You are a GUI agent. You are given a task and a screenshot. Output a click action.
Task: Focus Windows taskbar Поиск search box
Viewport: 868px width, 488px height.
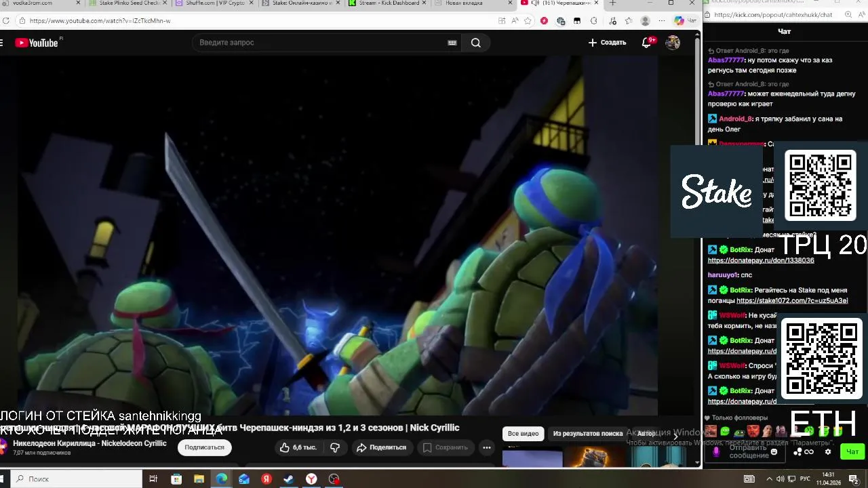tap(76, 479)
